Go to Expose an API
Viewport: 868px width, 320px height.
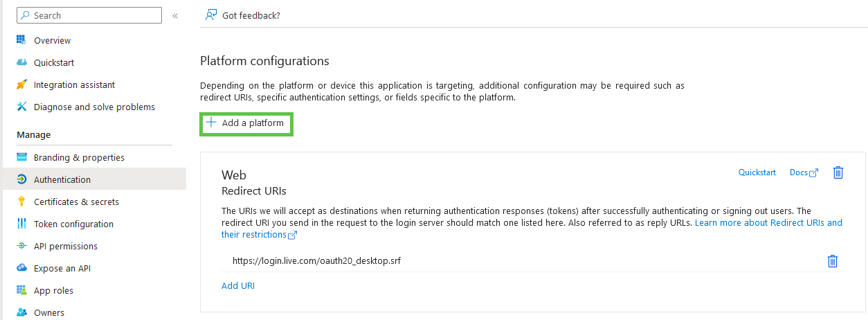62,268
